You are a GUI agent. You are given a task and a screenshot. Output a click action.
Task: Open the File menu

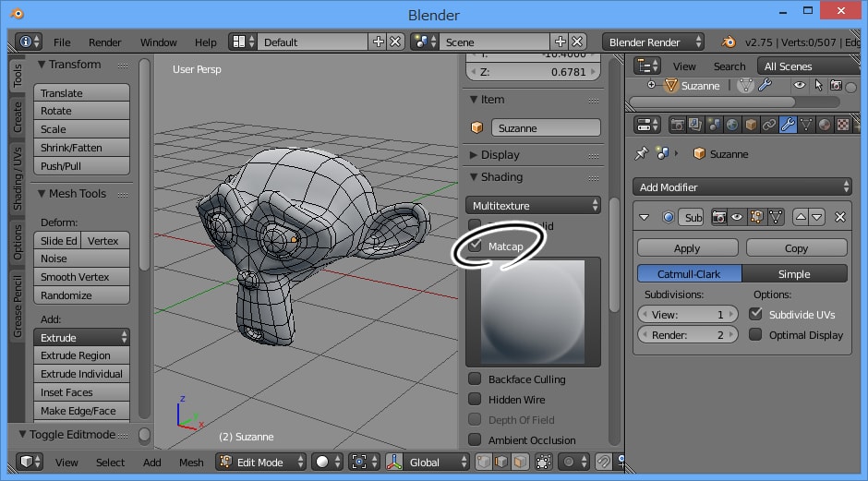point(62,42)
